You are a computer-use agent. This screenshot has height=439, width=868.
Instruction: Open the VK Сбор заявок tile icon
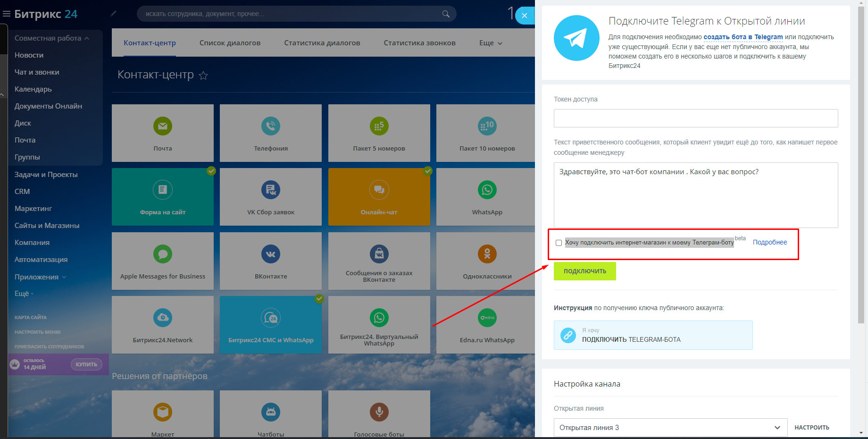tap(271, 190)
